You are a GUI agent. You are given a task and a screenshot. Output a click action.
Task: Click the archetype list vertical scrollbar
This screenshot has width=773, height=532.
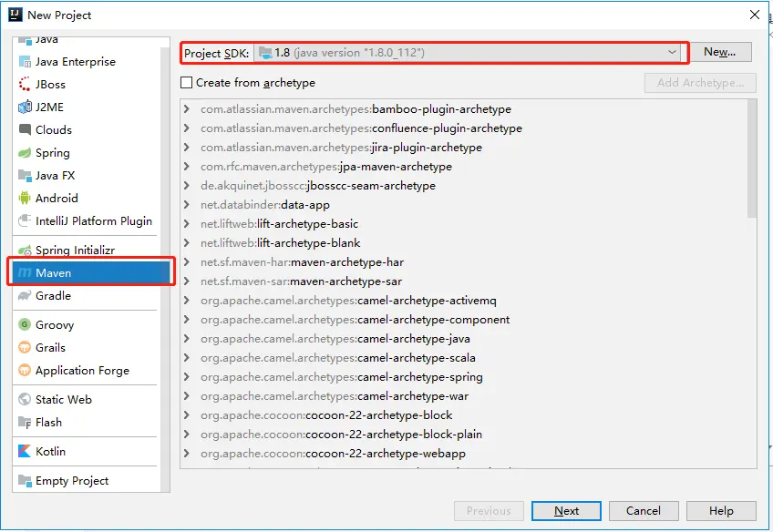click(751, 159)
